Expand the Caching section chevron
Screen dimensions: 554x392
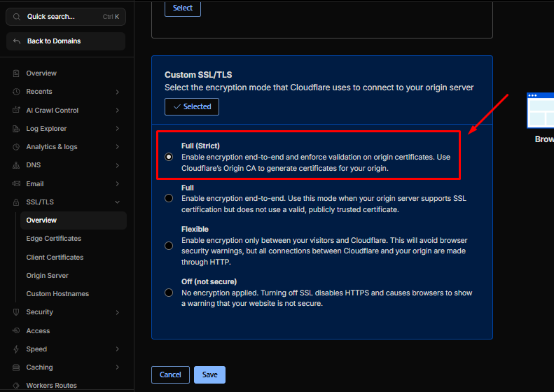(x=117, y=367)
